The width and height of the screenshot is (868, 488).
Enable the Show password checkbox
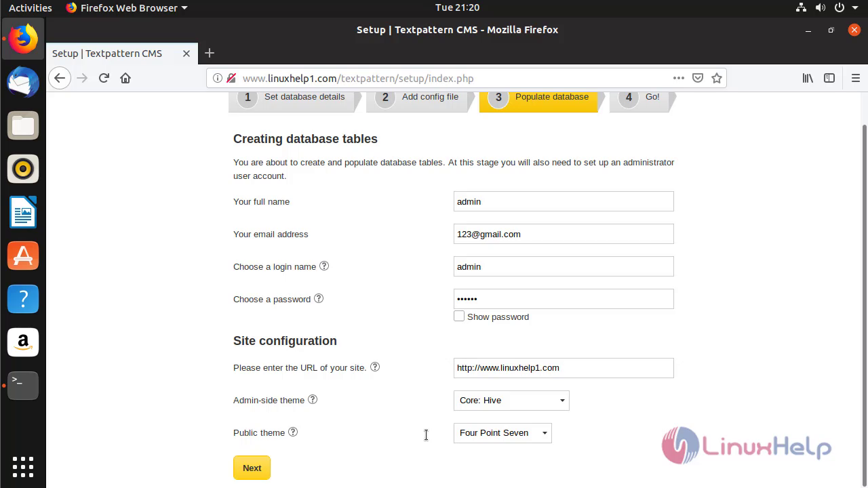(x=459, y=316)
